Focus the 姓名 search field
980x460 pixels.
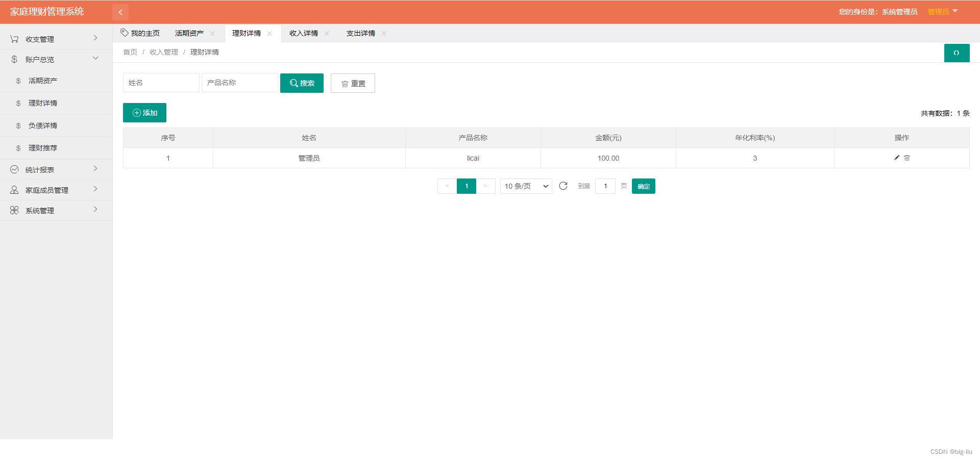pos(161,83)
